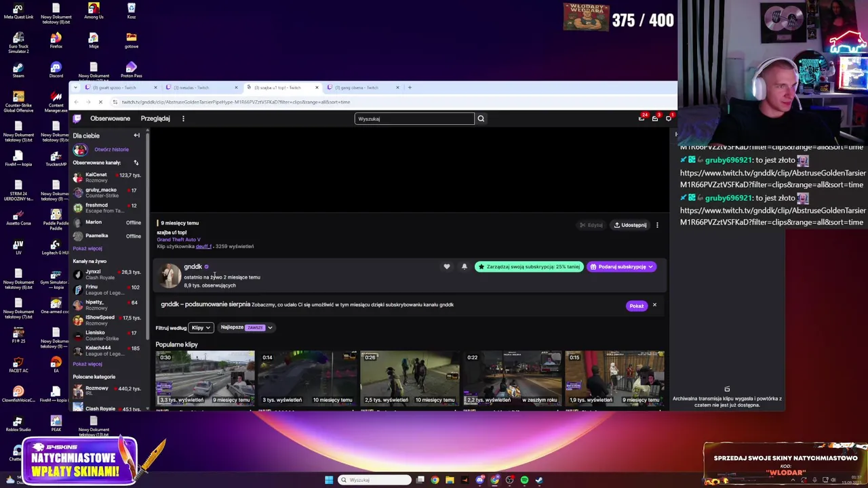The height and width of the screenshot is (488, 868).
Task: Open Among Us desktop icon
Action: tap(94, 10)
